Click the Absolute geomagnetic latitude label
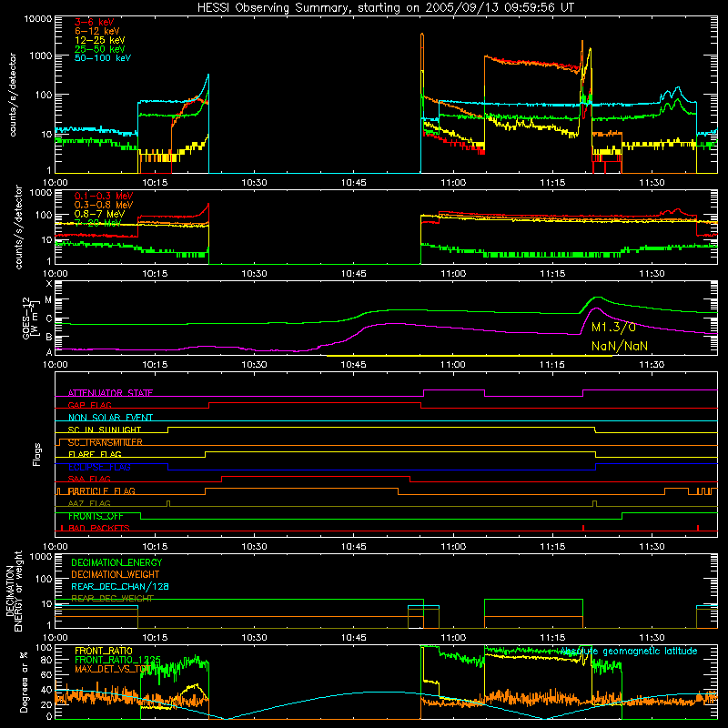The width and height of the screenshot is (728, 728). tap(629, 652)
